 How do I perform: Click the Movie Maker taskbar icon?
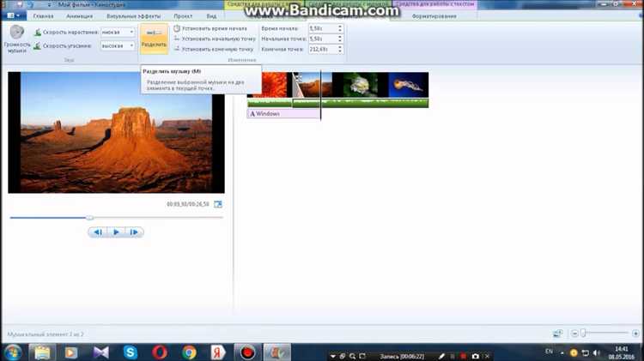pyautogui.click(x=277, y=352)
